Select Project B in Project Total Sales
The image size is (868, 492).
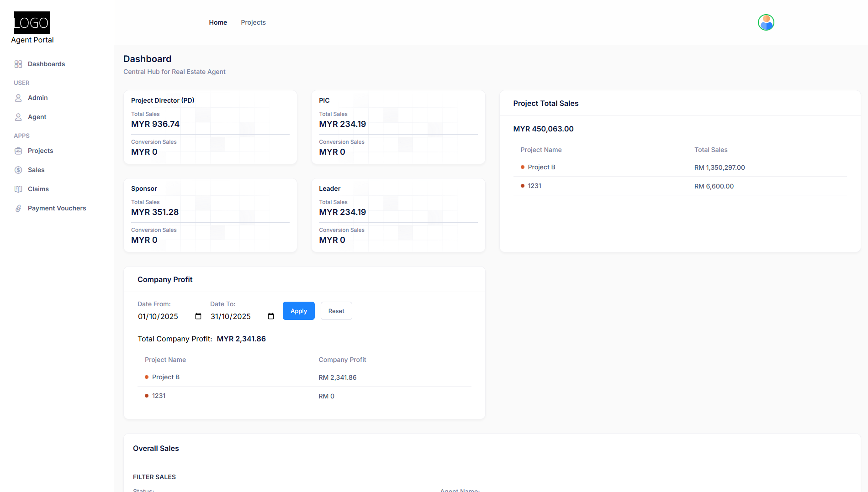tap(541, 167)
